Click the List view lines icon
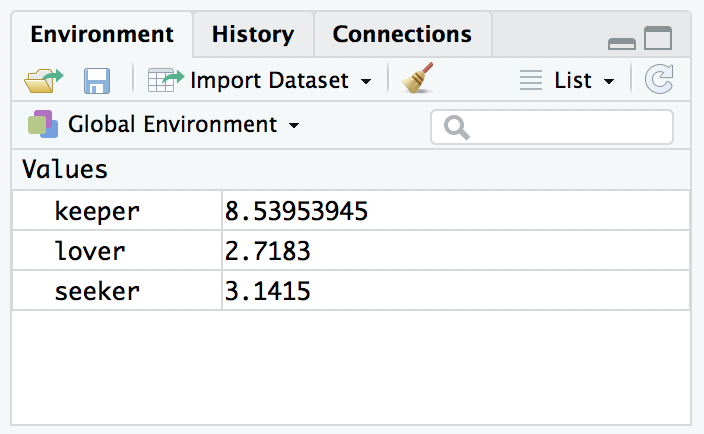Screen dimensions: 704x434 [531, 80]
